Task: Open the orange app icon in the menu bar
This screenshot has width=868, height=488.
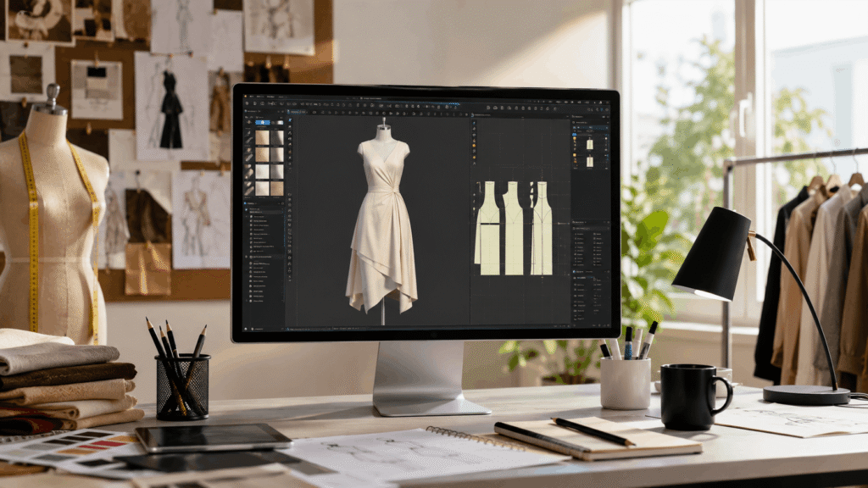Action: [246, 97]
